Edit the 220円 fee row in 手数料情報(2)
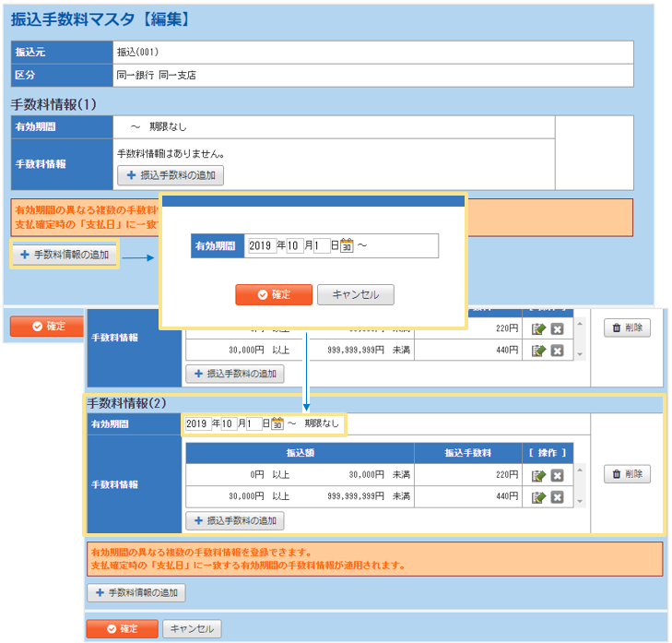Viewport: 672px width, 643px height. [539, 475]
